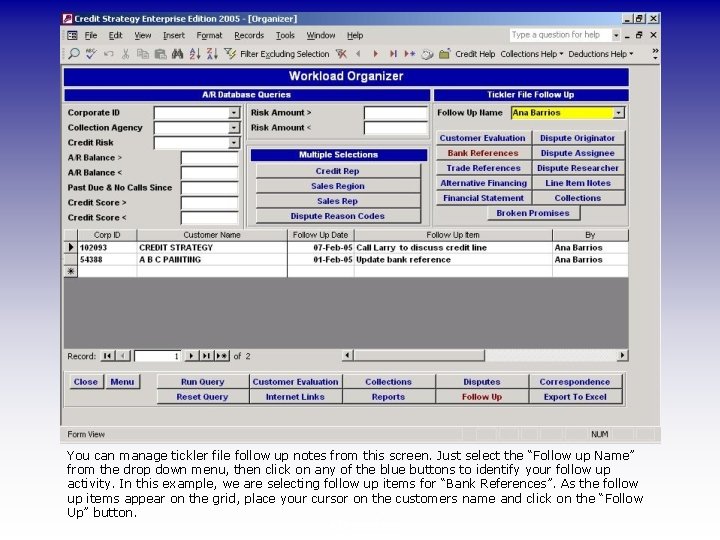Click the toolbar options chevron at far right
This screenshot has height=540, width=720.
655,54
